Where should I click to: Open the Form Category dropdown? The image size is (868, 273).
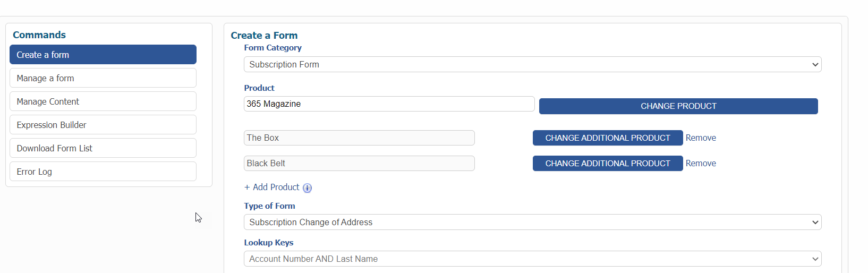(532, 64)
